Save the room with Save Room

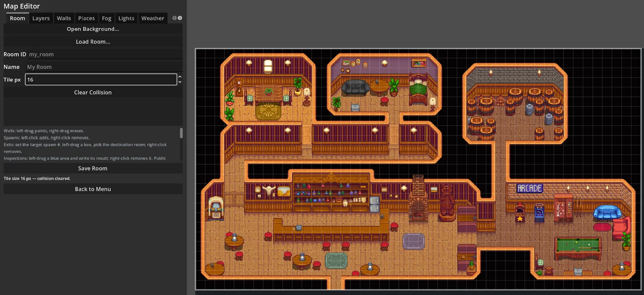[x=93, y=168]
